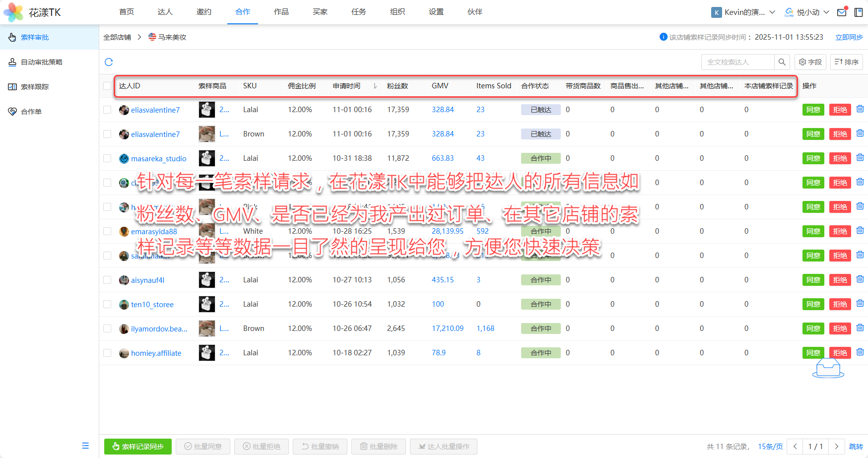Open 索样跟踪 in the sidebar
The width and height of the screenshot is (868, 458).
[x=35, y=87]
